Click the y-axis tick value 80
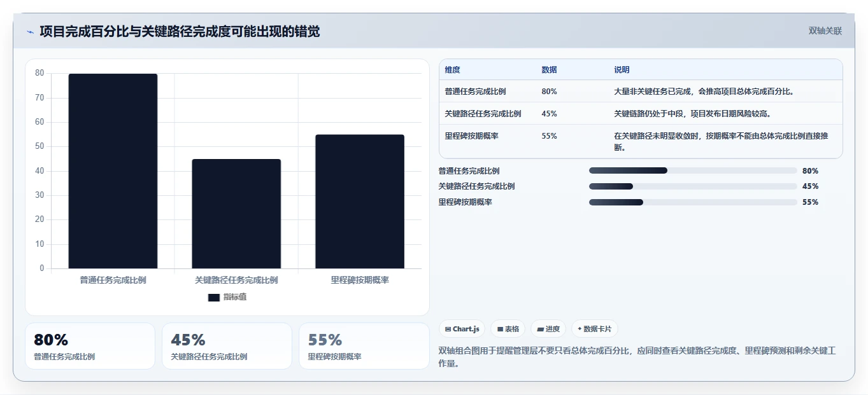 [39, 73]
